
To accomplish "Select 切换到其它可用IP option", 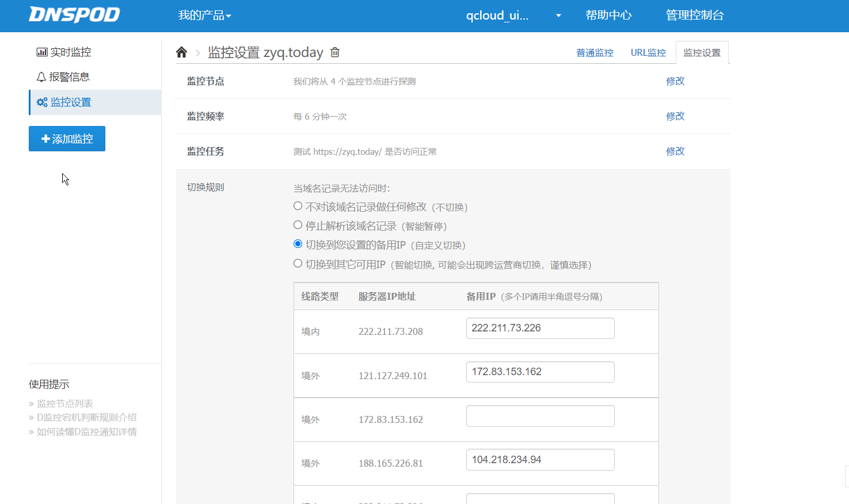I will point(298,264).
